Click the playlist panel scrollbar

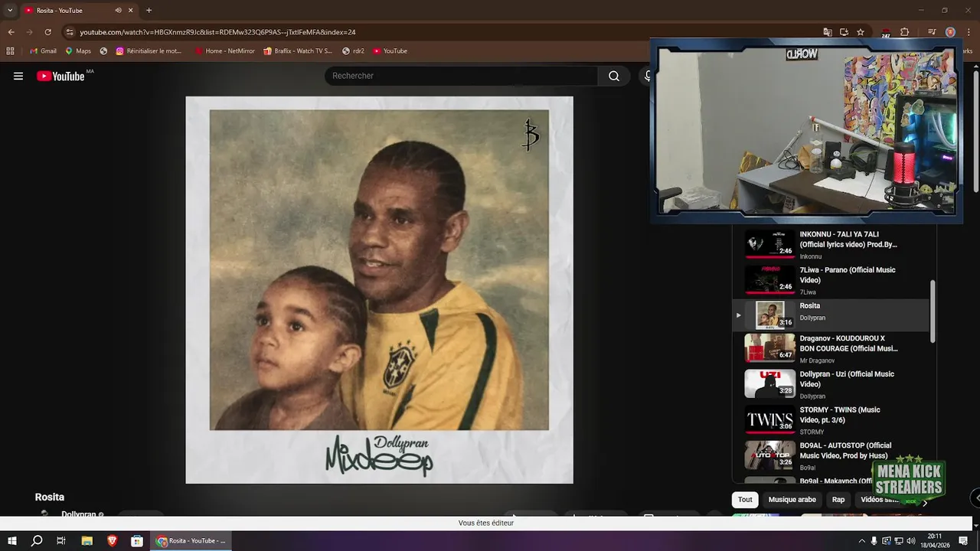(x=933, y=311)
